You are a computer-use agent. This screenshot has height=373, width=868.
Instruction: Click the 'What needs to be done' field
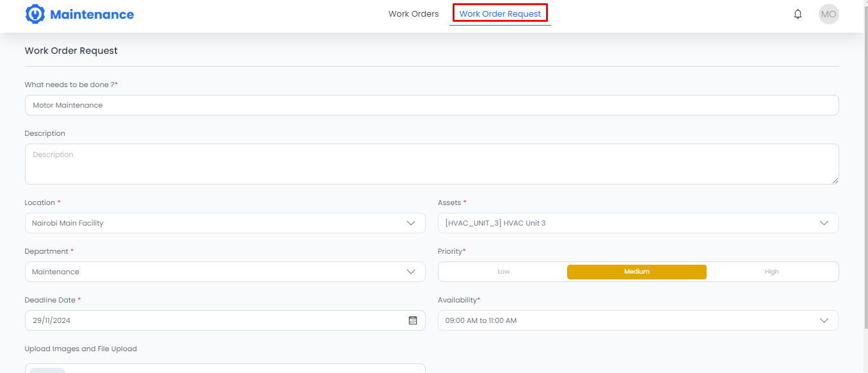[431, 105]
